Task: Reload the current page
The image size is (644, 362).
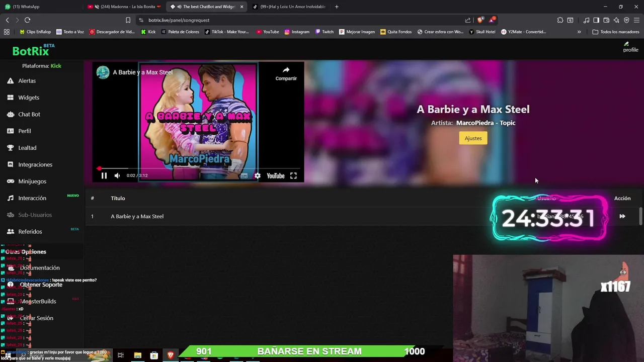Action: (x=27, y=20)
